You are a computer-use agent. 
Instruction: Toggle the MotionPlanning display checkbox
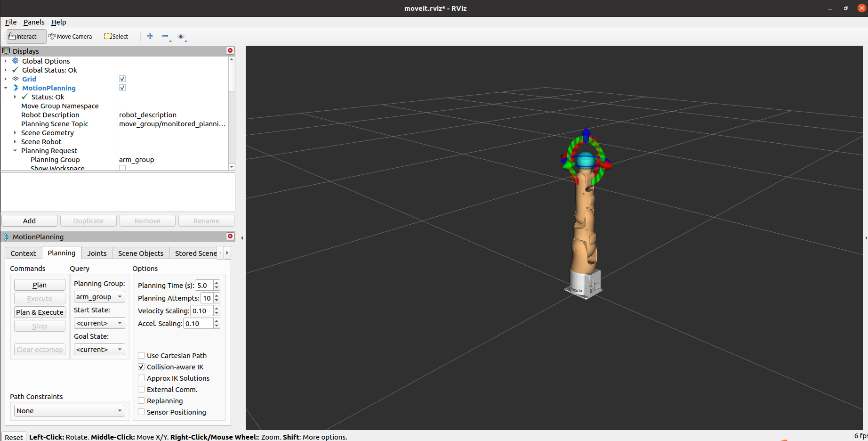(122, 88)
